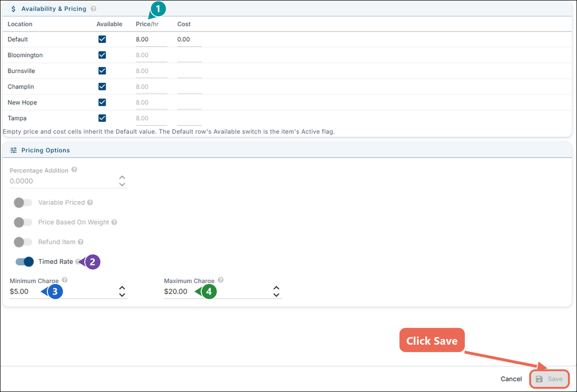The width and height of the screenshot is (577, 392).
Task: Edit the Default Cost field
Action: point(189,39)
